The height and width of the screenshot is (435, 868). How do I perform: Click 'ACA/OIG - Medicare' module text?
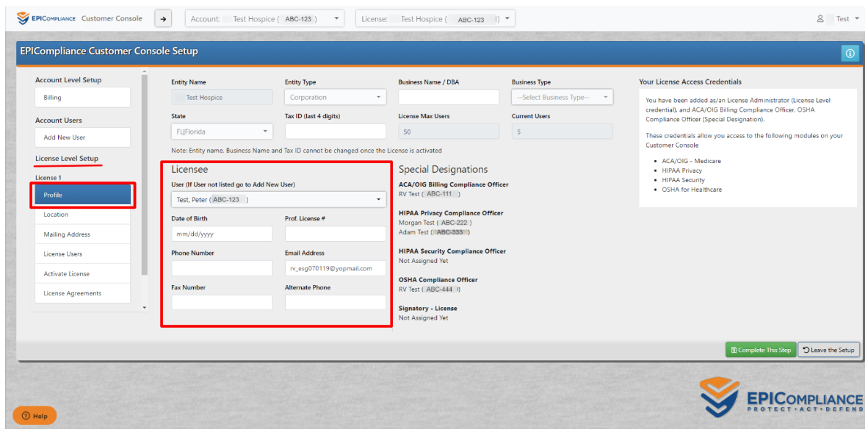click(x=692, y=161)
